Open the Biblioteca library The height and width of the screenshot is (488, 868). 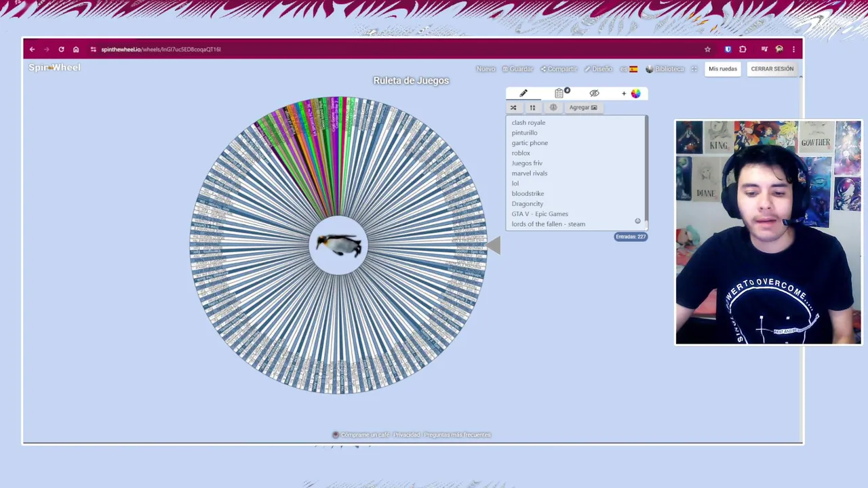[665, 69]
